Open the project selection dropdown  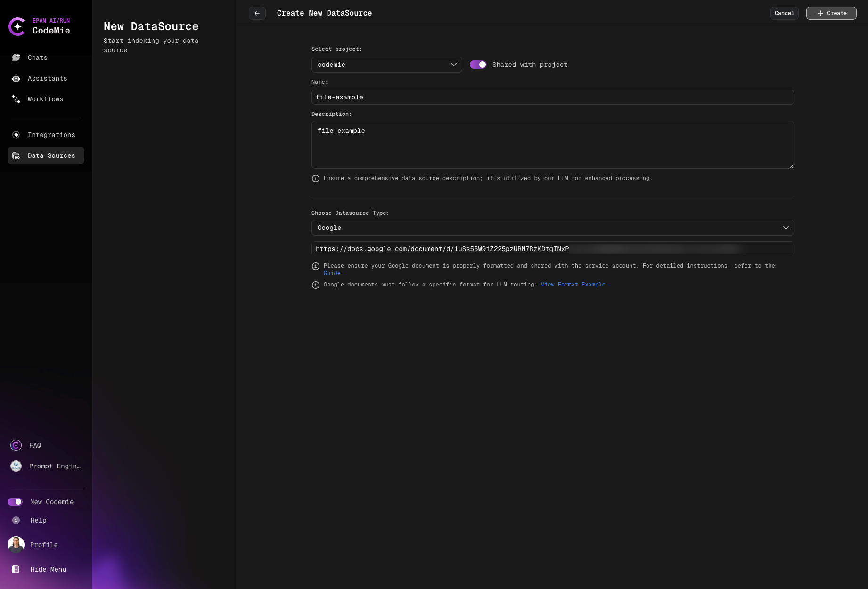(386, 65)
